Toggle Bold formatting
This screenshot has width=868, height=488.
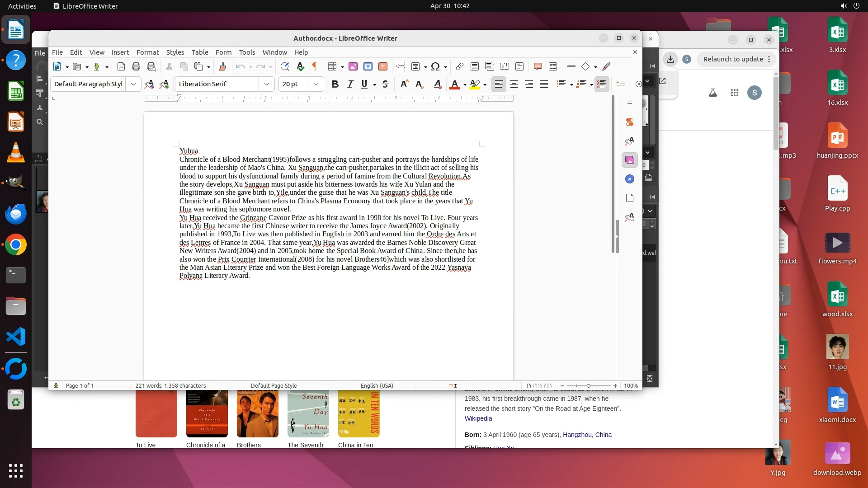pyautogui.click(x=335, y=84)
